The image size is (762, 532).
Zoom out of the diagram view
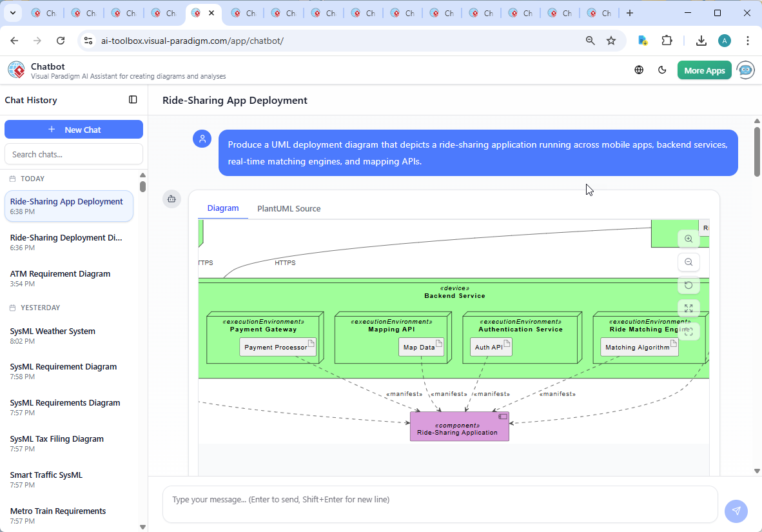point(689,262)
